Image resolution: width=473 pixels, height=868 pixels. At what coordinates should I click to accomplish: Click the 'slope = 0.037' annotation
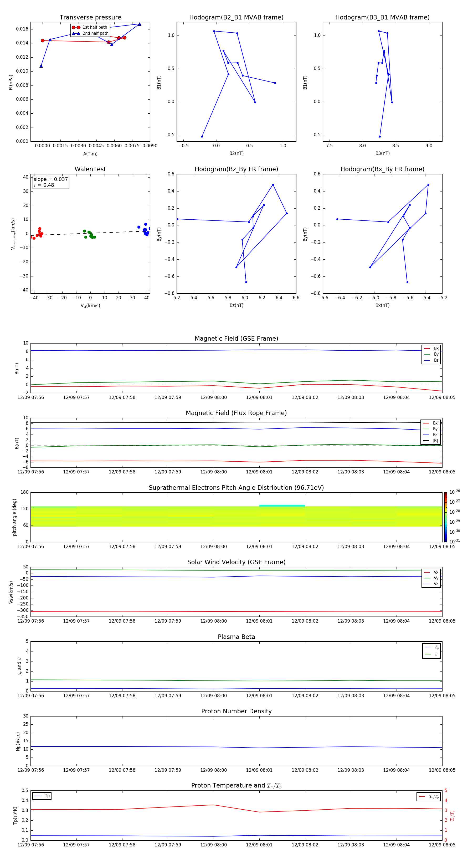click(51, 179)
